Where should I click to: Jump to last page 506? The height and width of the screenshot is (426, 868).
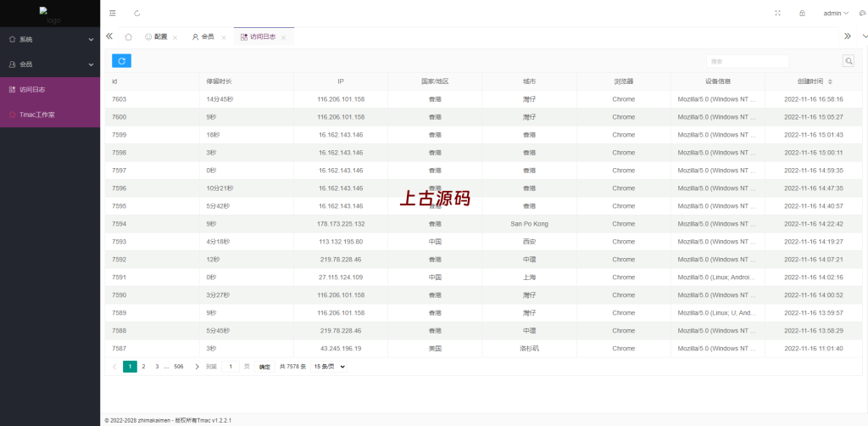tap(179, 367)
